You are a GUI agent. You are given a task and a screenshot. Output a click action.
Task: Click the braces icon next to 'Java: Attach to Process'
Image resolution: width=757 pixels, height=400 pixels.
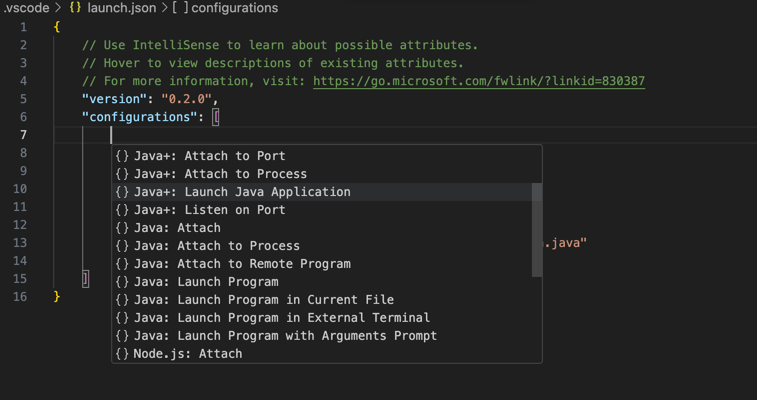(x=122, y=246)
